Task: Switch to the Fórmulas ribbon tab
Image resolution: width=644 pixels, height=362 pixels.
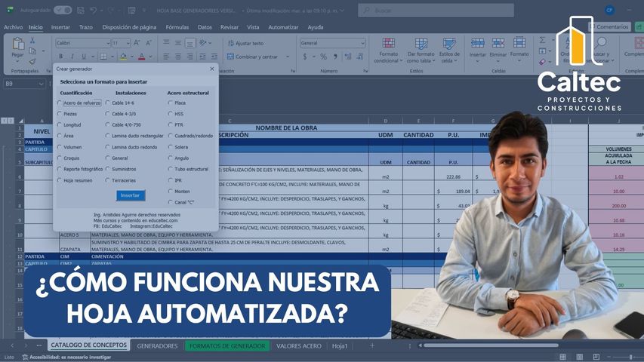Action: click(177, 27)
